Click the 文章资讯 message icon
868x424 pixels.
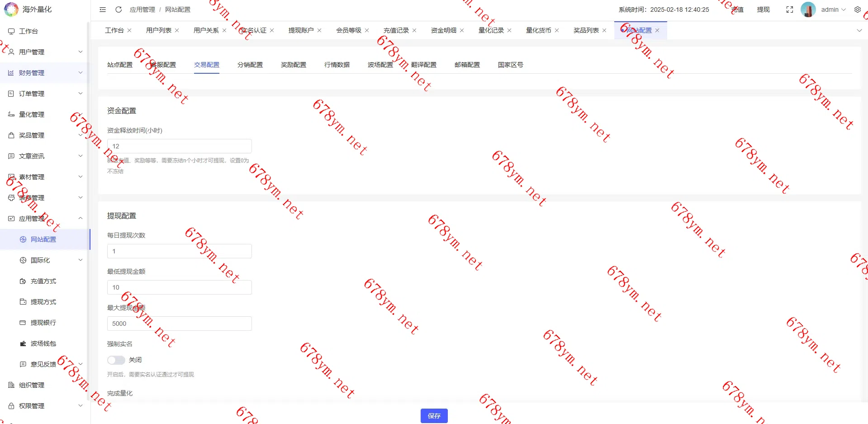pyautogui.click(x=11, y=156)
